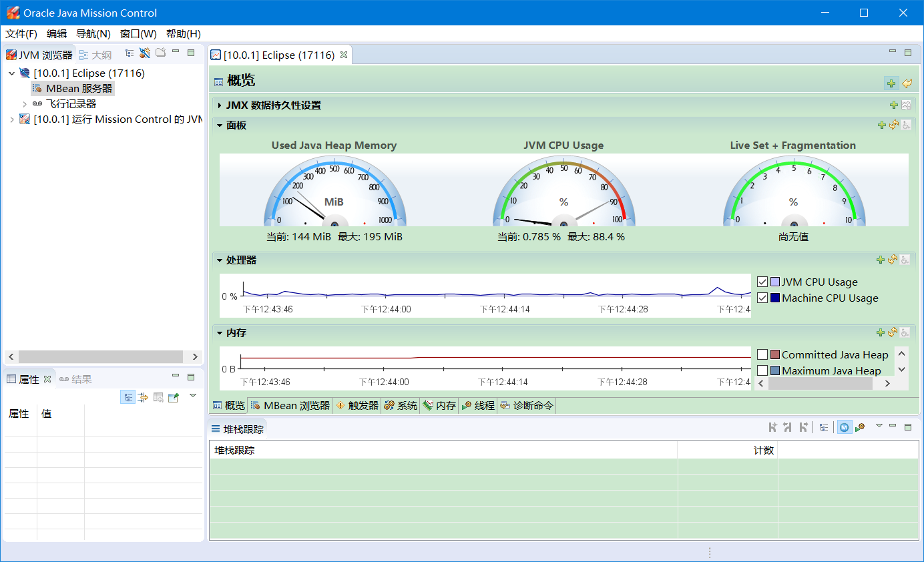Viewport: 924px width, 562px height.
Task: Open the 窗口(W) menu
Action: [x=138, y=34]
